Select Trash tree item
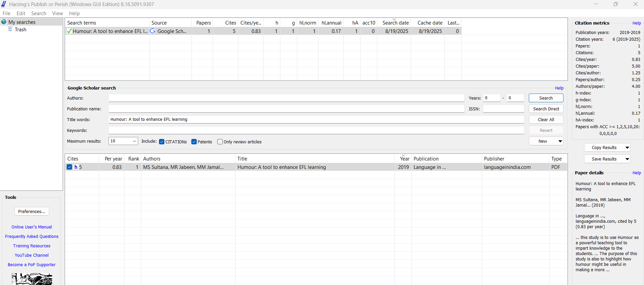The width and height of the screenshot is (644, 285). [x=21, y=30]
